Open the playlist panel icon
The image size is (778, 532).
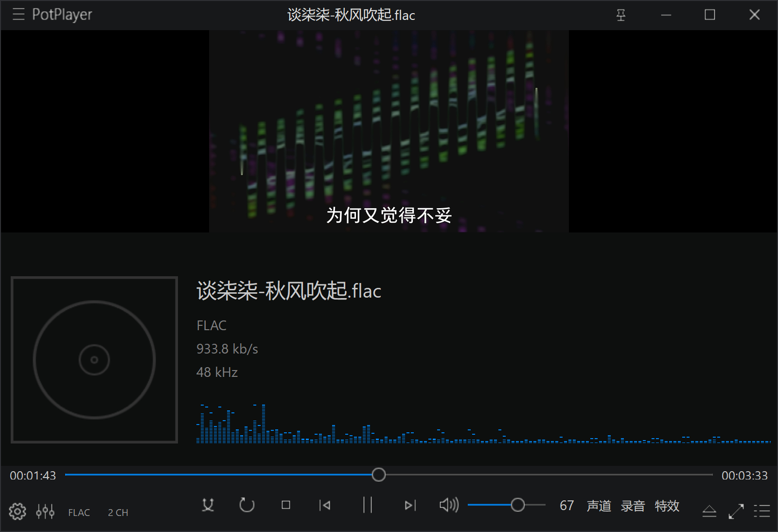click(x=762, y=511)
